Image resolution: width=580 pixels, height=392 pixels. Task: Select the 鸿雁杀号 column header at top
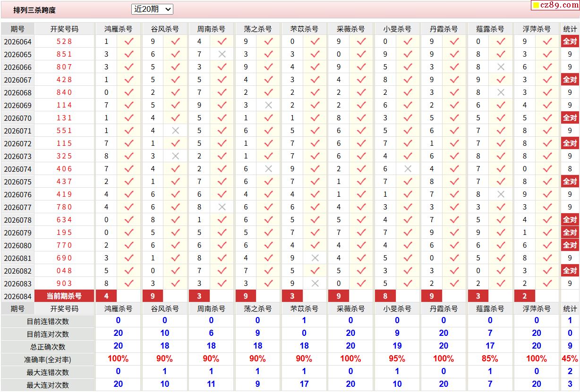[118, 29]
